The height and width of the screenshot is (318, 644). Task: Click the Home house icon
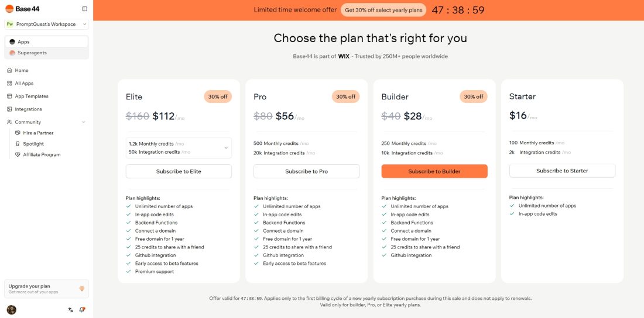click(x=9, y=70)
